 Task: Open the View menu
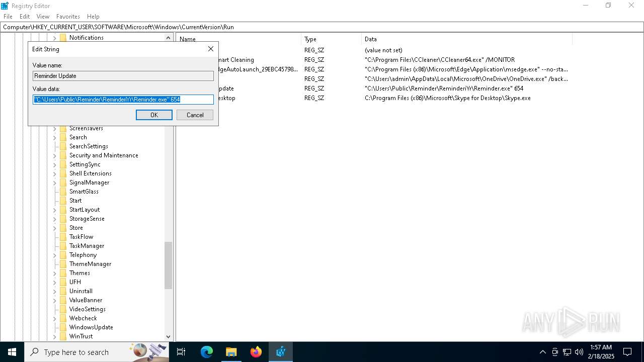tap(43, 17)
